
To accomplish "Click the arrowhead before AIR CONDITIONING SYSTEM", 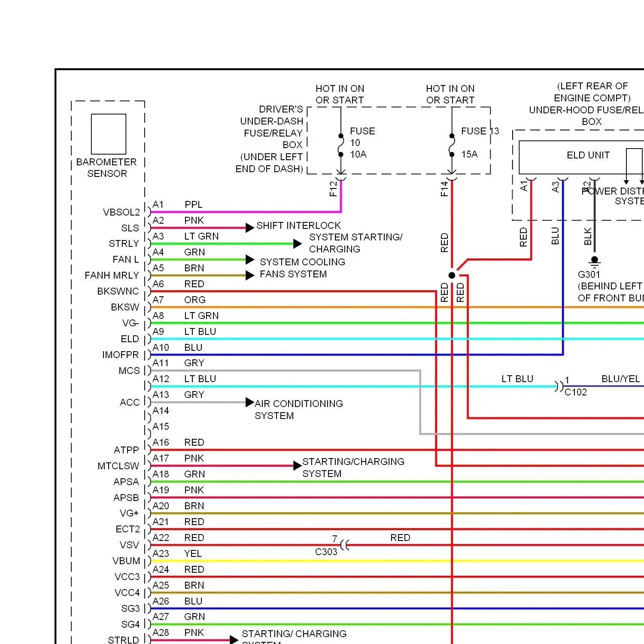I will (250, 402).
